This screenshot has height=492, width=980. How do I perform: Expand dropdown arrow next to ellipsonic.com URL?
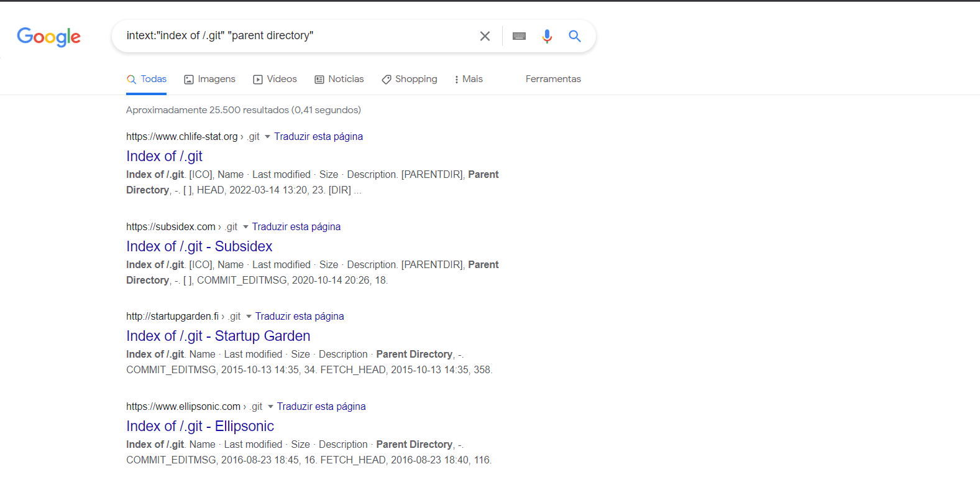(270, 407)
